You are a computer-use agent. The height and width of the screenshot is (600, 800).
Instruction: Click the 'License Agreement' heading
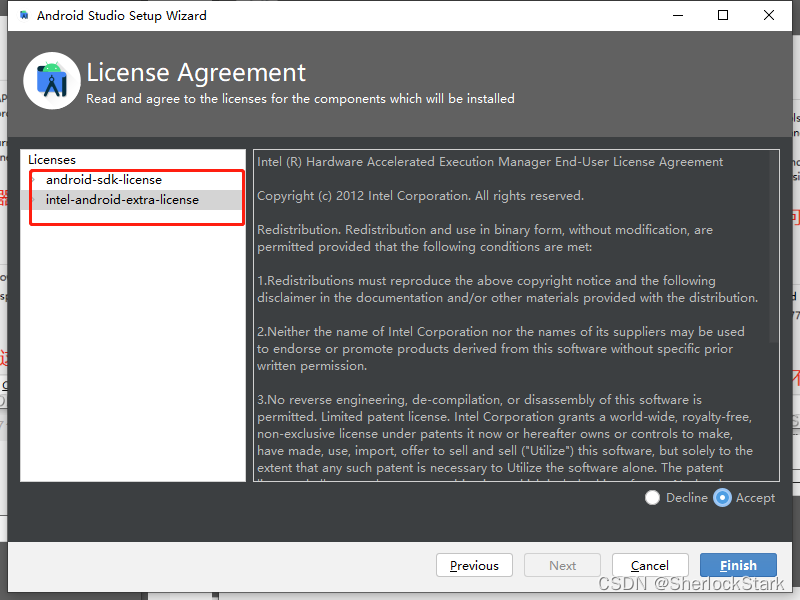click(x=196, y=72)
